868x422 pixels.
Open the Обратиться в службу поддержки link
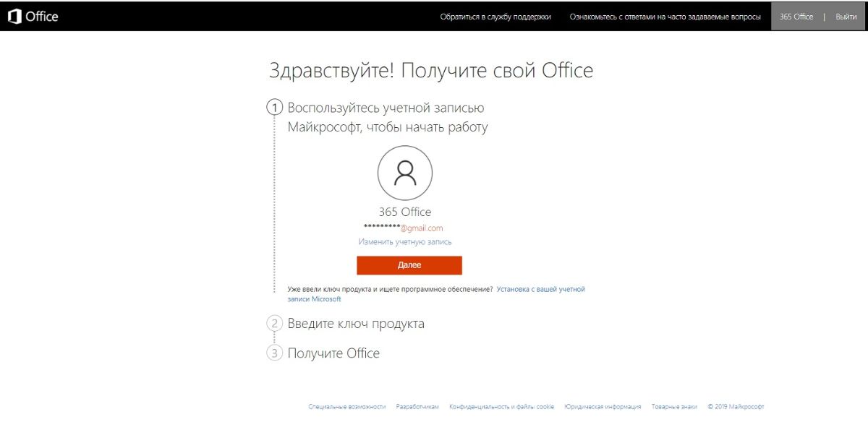(495, 17)
